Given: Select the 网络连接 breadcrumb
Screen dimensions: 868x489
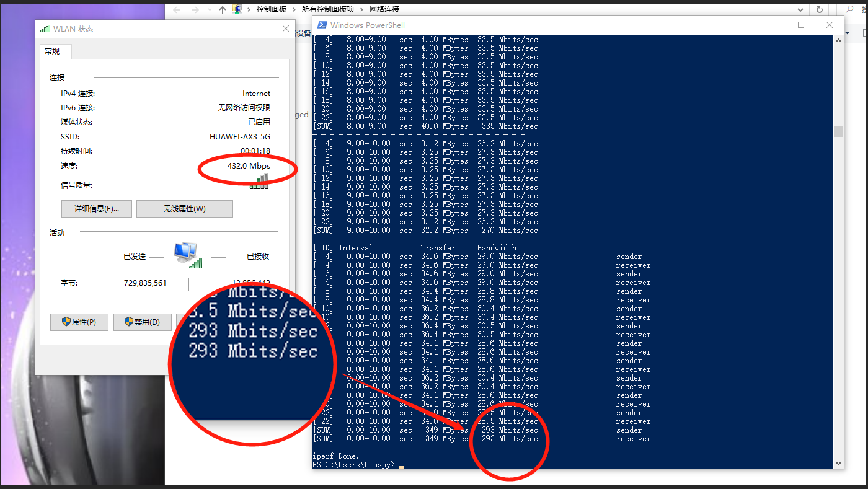Looking at the screenshot, I should tap(384, 9).
